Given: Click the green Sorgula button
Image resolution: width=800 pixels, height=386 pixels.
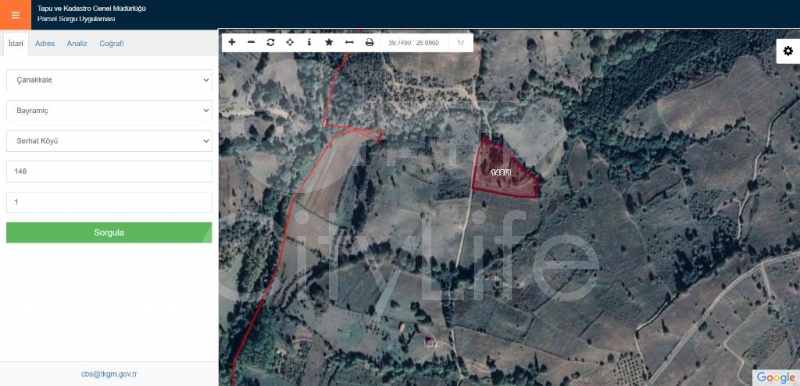Looking at the screenshot, I should click(x=109, y=233).
